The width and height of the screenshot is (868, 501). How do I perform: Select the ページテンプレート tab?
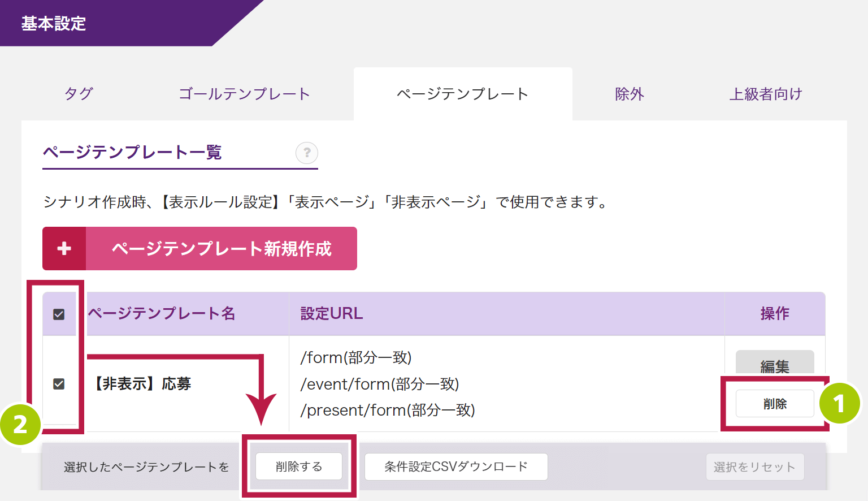[462, 94]
